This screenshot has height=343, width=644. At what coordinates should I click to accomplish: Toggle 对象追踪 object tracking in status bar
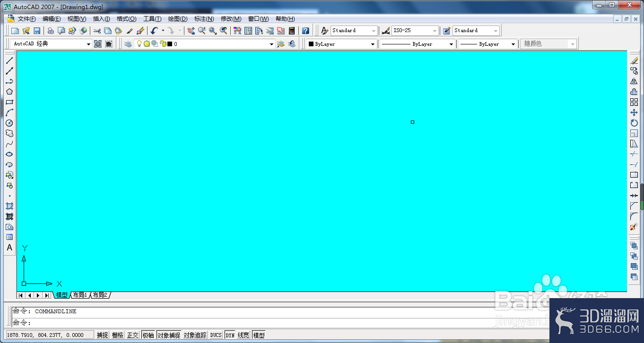click(195, 335)
